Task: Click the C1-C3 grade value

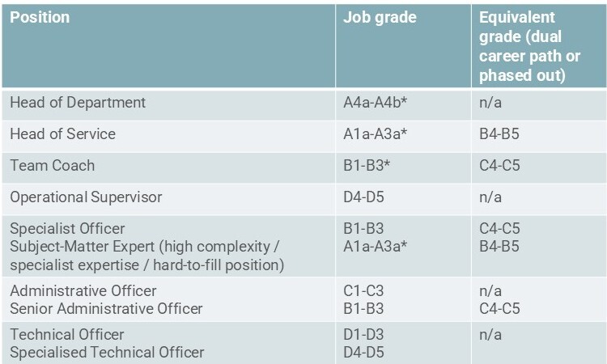Action: 363,290
